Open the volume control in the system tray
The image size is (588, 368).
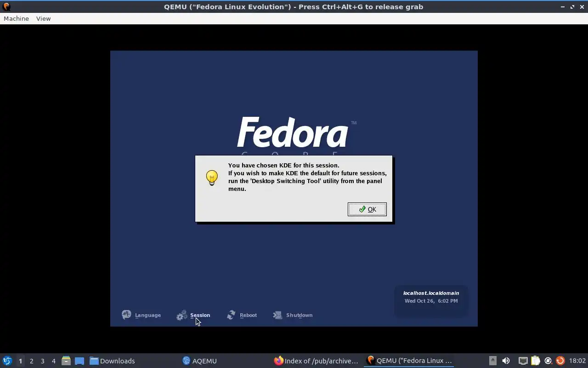[x=506, y=361]
